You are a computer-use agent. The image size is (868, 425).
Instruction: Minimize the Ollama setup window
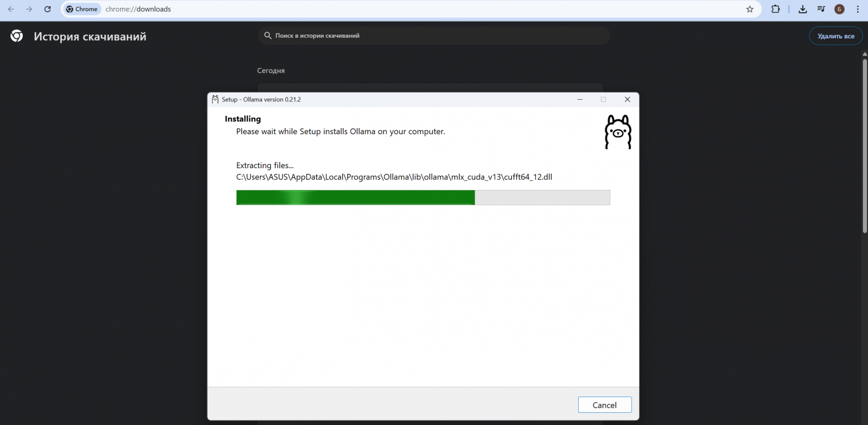coord(580,99)
